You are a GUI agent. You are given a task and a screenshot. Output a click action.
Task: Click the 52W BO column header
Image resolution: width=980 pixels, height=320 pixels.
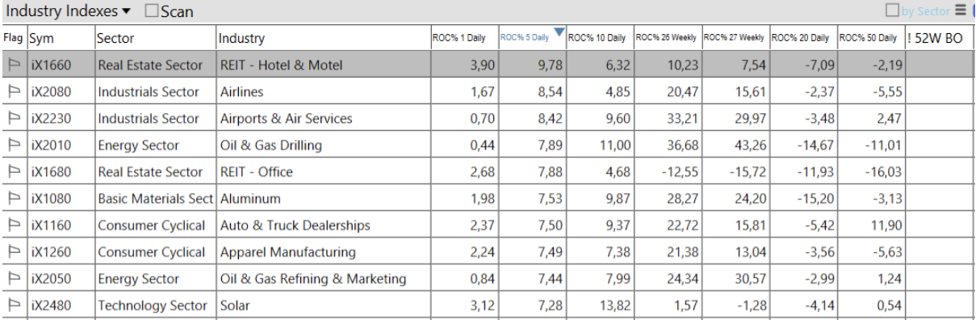tap(940, 38)
